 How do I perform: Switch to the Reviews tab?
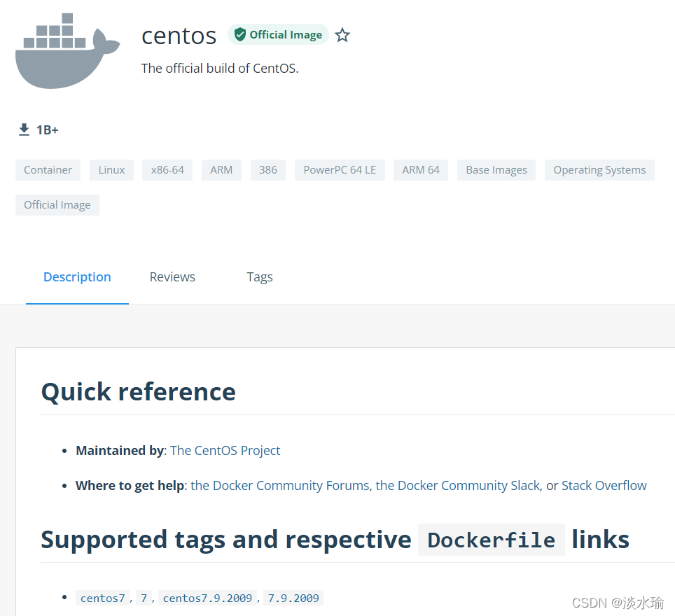172,276
